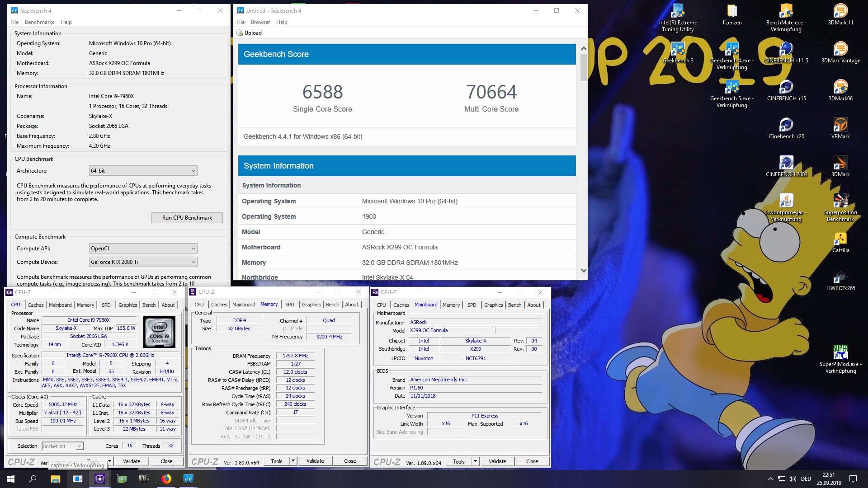Image resolution: width=868 pixels, height=488 pixels.
Task: Open File Explorer from taskbar
Action: (x=55, y=479)
